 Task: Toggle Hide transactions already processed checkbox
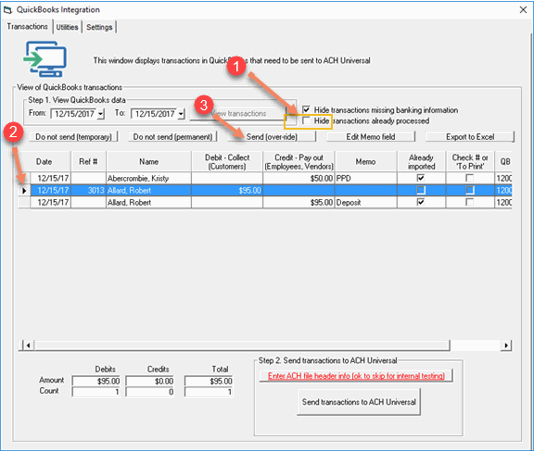click(x=306, y=121)
